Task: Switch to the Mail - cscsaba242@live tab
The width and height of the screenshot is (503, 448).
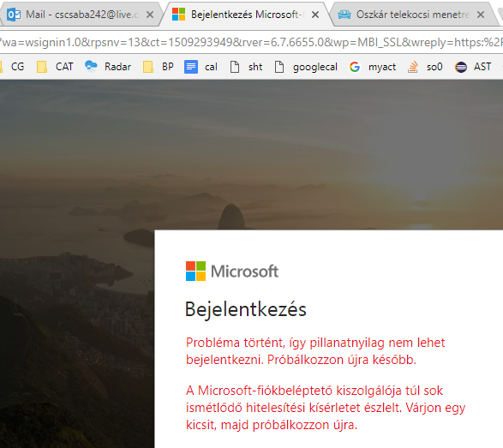Action: (81, 15)
